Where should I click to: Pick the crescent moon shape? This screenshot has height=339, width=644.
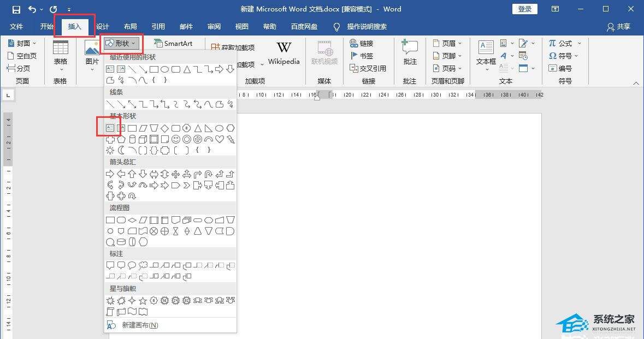point(121,150)
